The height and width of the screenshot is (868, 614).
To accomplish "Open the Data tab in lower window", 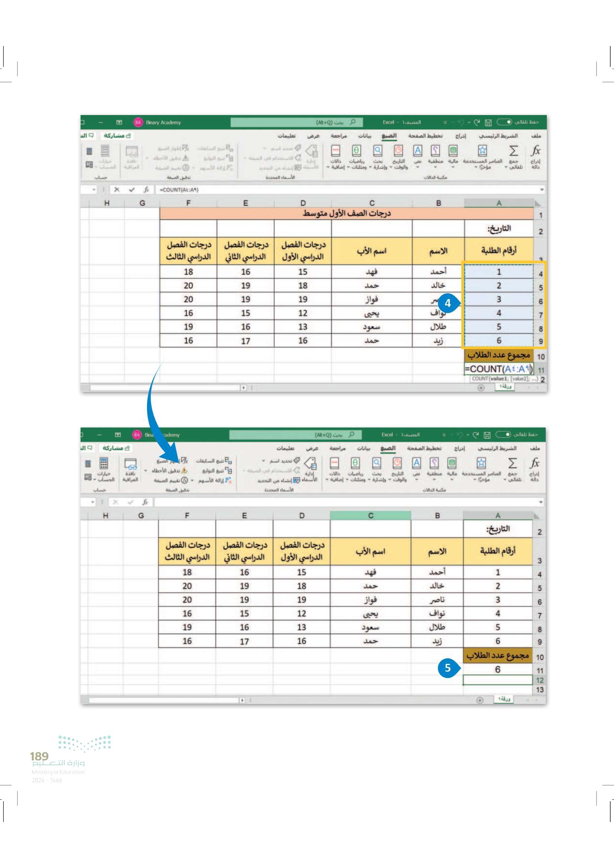I will coord(363,448).
